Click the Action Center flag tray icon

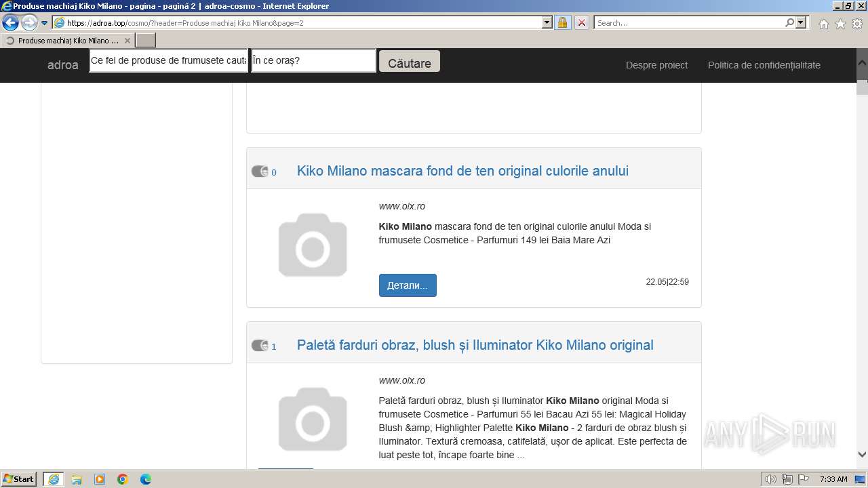(x=803, y=479)
